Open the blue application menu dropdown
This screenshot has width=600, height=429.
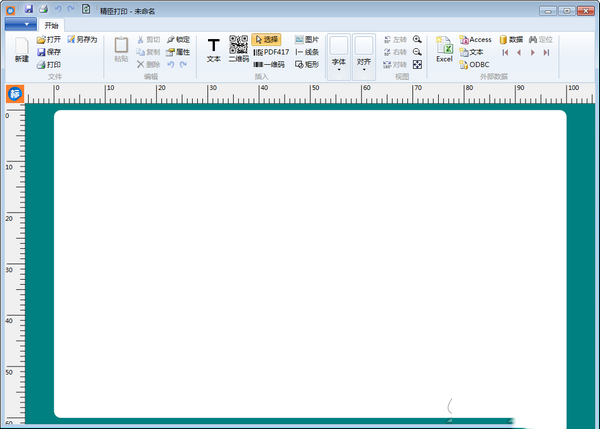click(x=21, y=24)
